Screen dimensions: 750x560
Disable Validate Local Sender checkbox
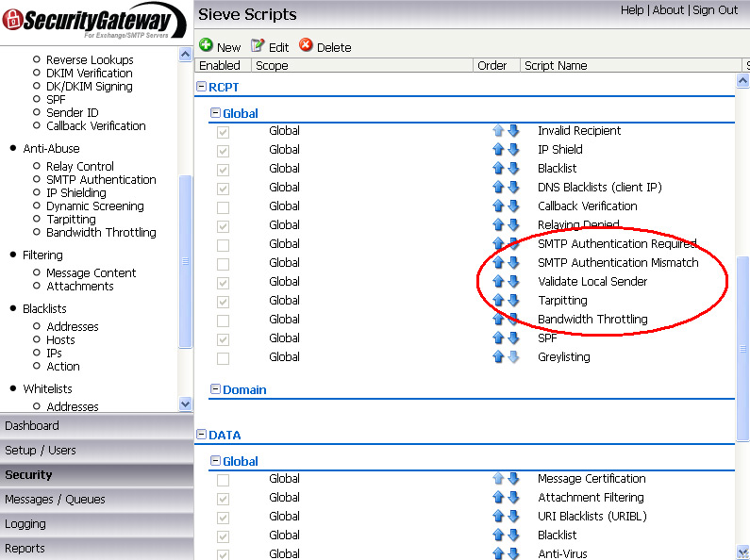coord(223,284)
